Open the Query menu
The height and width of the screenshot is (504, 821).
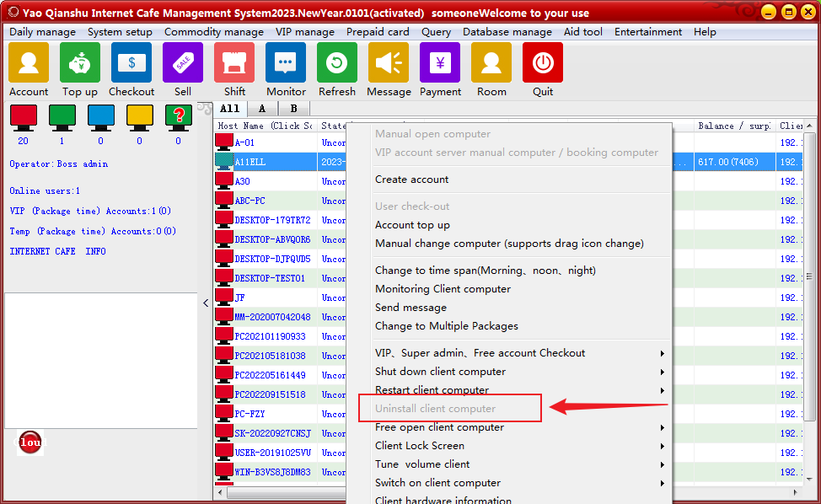(436, 32)
